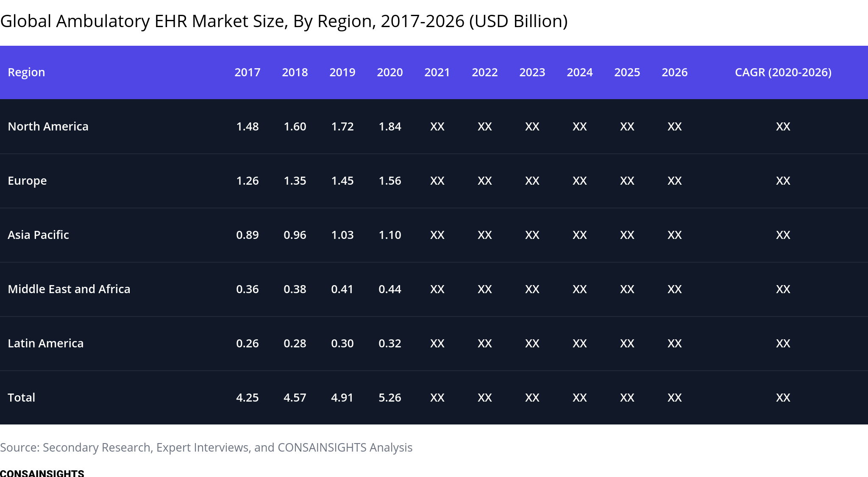The height and width of the screenshot is (477, 868).
Task: Click the CONSAINSIGHTS footer label
Action: pos(42,473)
